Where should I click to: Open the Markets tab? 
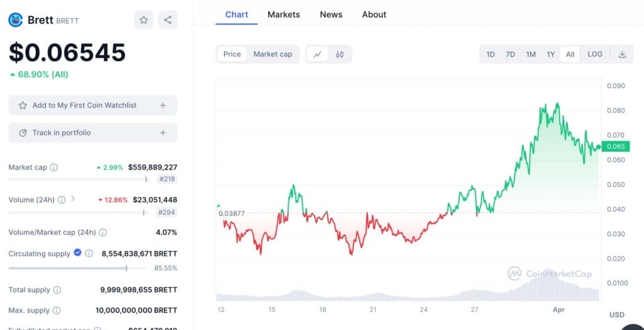(284, 14)
